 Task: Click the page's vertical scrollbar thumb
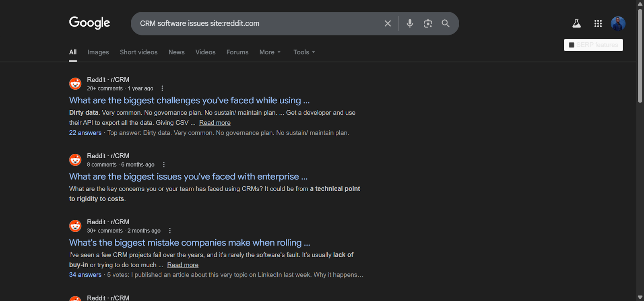640,55
